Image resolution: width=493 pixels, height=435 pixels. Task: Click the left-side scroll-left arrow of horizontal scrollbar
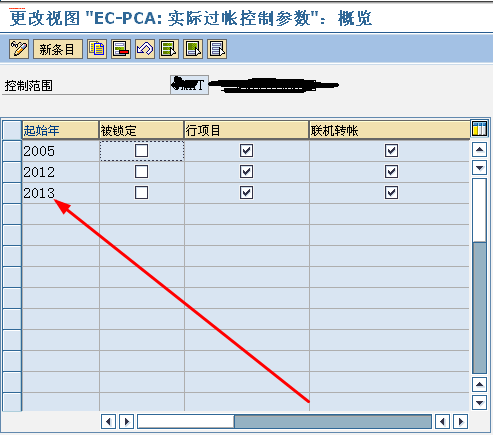(108, 422)
